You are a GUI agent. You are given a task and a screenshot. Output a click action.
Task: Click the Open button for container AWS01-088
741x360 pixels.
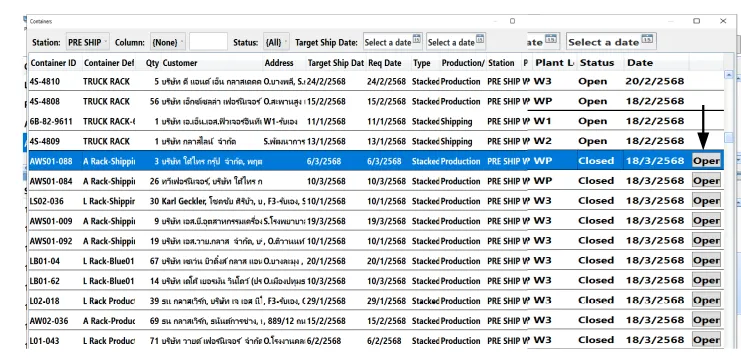706,161
